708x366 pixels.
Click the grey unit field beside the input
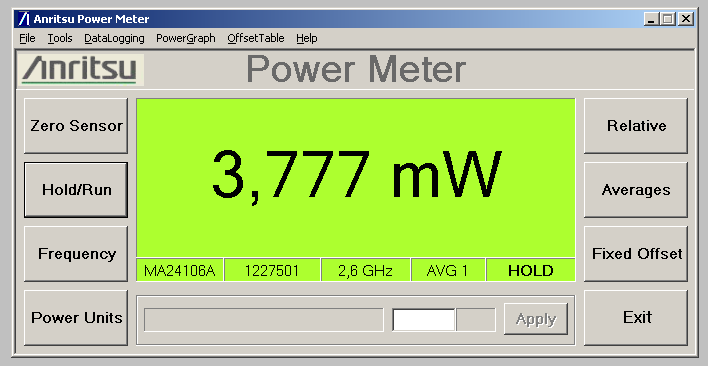click(x=476, y=320)
